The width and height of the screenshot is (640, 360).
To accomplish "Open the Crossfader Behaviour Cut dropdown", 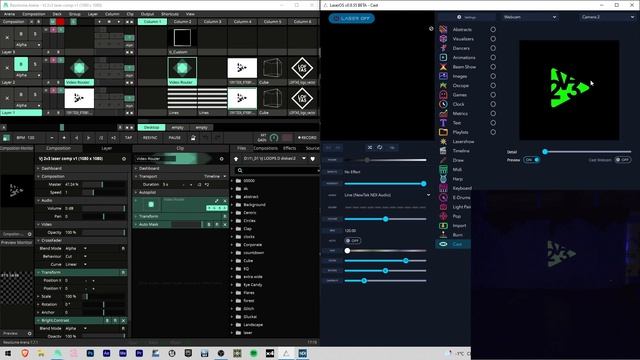I will tap(76, 256).
